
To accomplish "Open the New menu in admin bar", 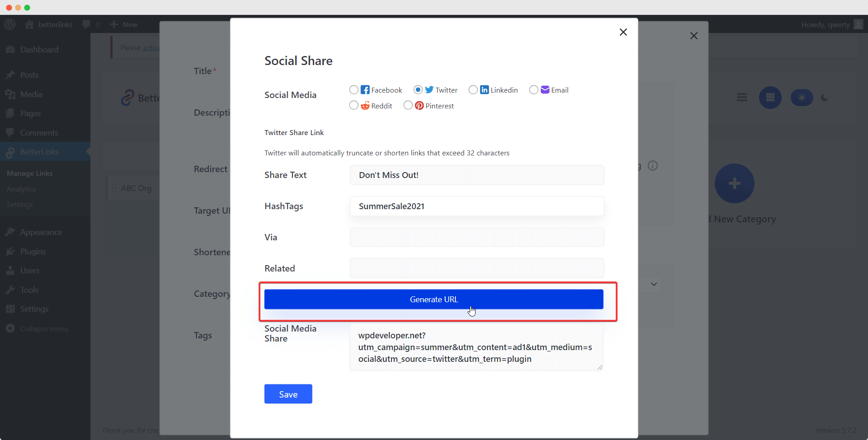I will (x=123, y=24).
